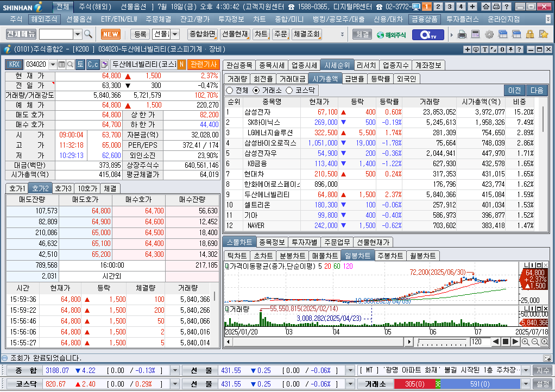Click the 관련기사 button
The width and height of the screenshot is (555, 392).
coord(204,65)
